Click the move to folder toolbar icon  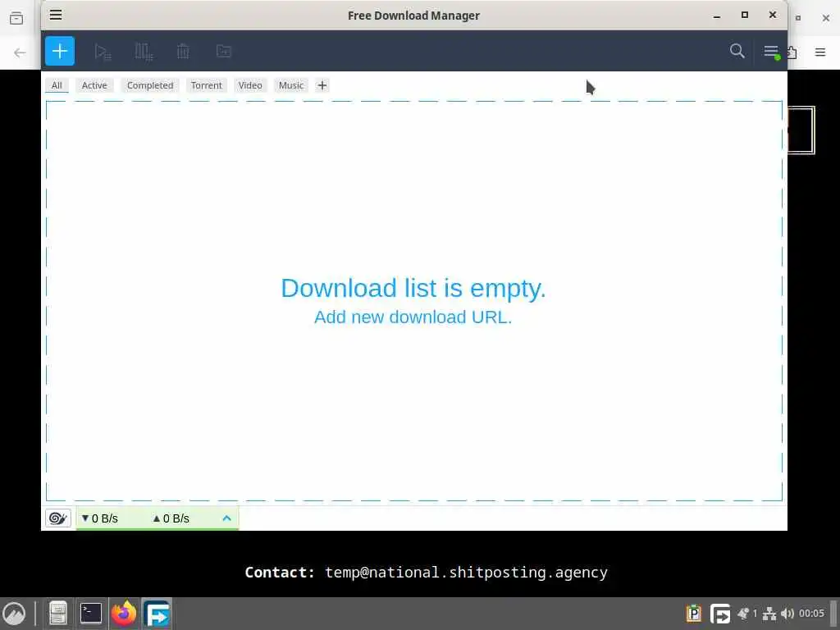pyautogui.click(x=223, y=51)
